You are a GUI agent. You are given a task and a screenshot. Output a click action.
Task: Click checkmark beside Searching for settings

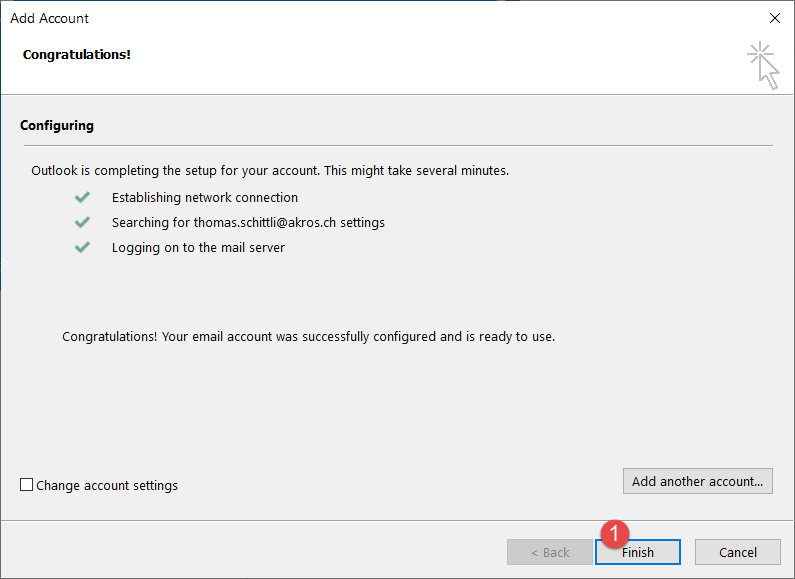tap(82, 222)
